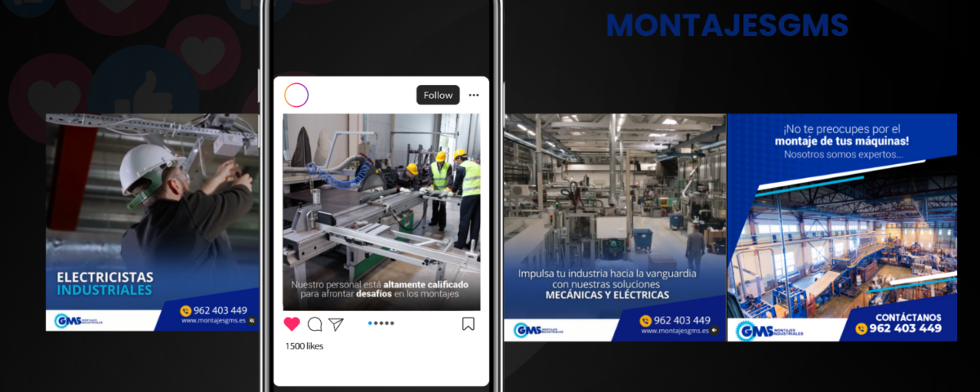Screen dimensions: 980x392
Task: Click the cursor icon beside the electricistas URL
Action: click(x=252, y=321)
